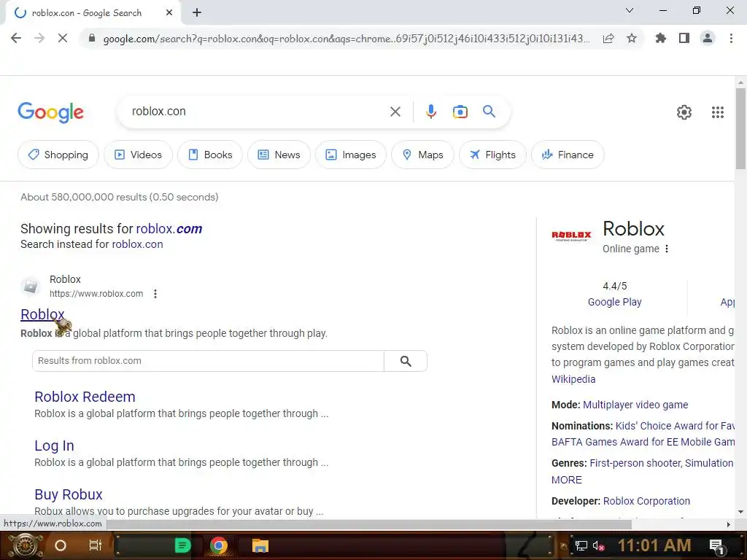Open Cortana circle on taskbar
The height and width of the screenshot is (560, 747).
pyautogui.click(x=61, y=545)
